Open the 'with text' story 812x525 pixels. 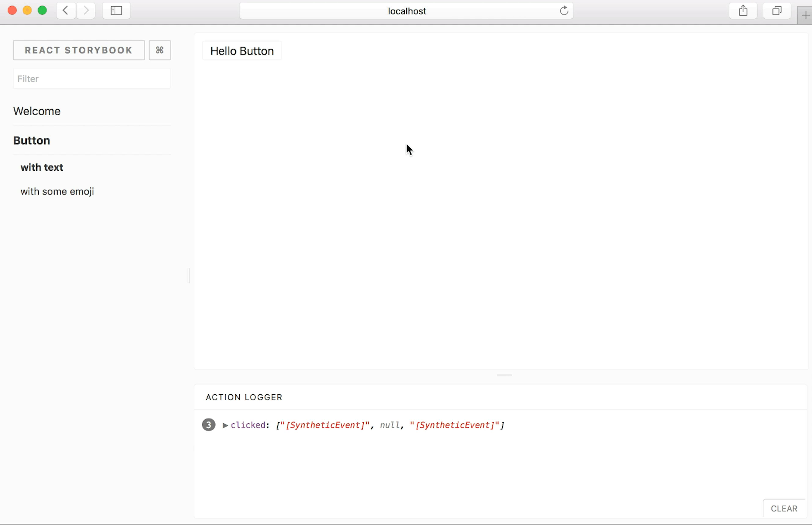(42, 167)
